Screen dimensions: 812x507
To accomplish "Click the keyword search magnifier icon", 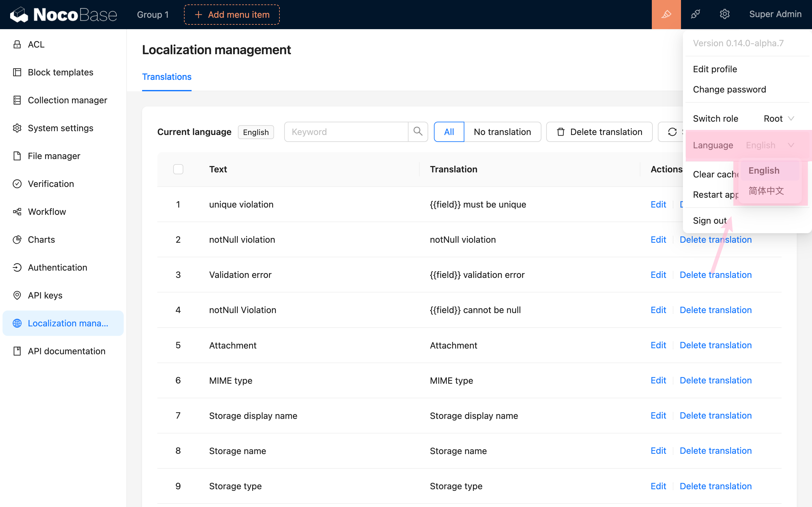I will click(x=418, y=132).
